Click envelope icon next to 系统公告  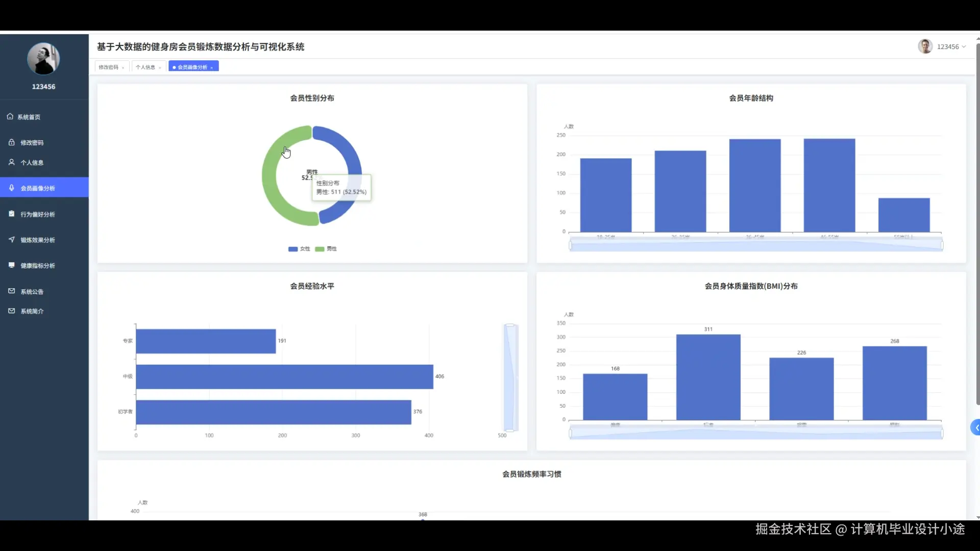11,291
